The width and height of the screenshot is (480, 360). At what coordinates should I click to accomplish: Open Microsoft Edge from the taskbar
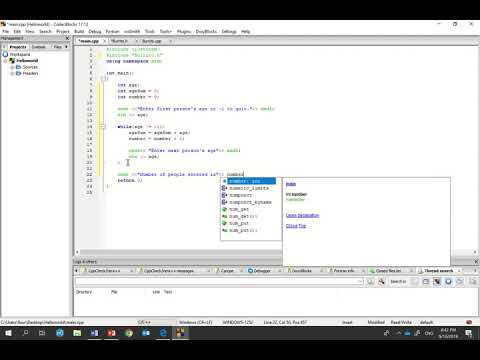(x=163, y=333)
